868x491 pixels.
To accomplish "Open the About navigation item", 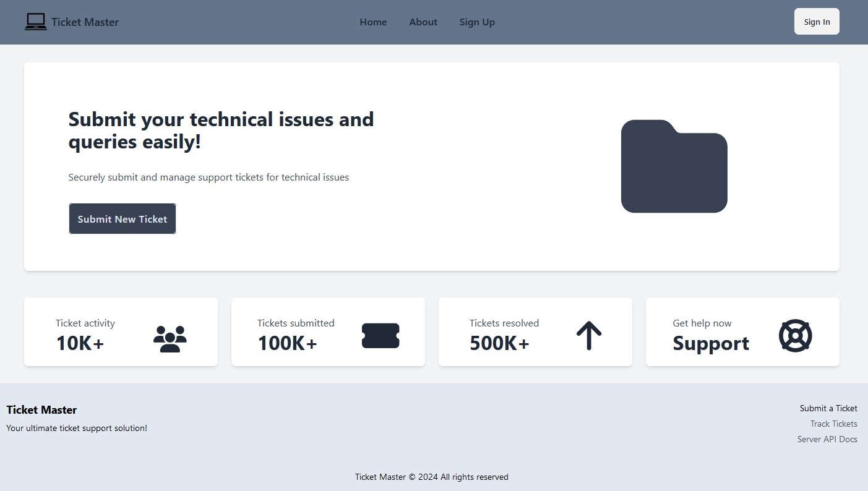I will point(423,22).
